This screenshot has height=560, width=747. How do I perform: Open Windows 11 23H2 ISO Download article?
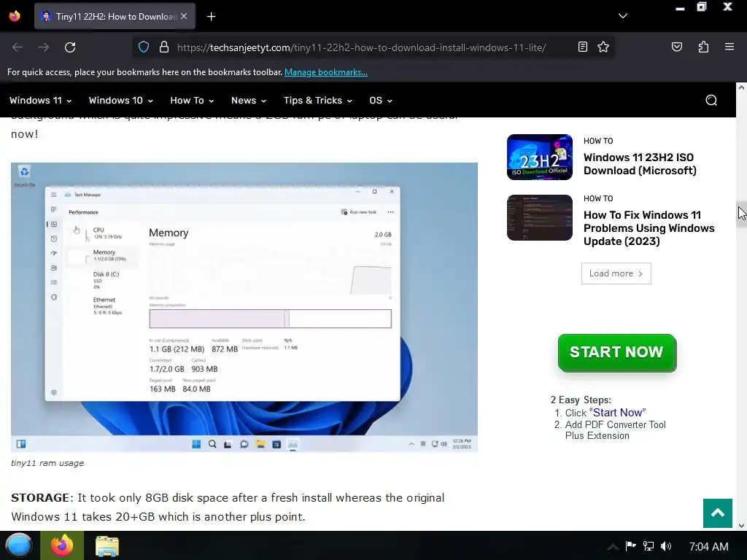point(640,164)
